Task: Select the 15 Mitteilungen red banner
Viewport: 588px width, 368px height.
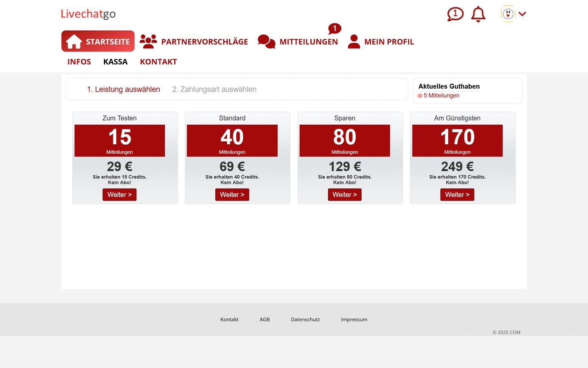Action: [x=120, y=141]
